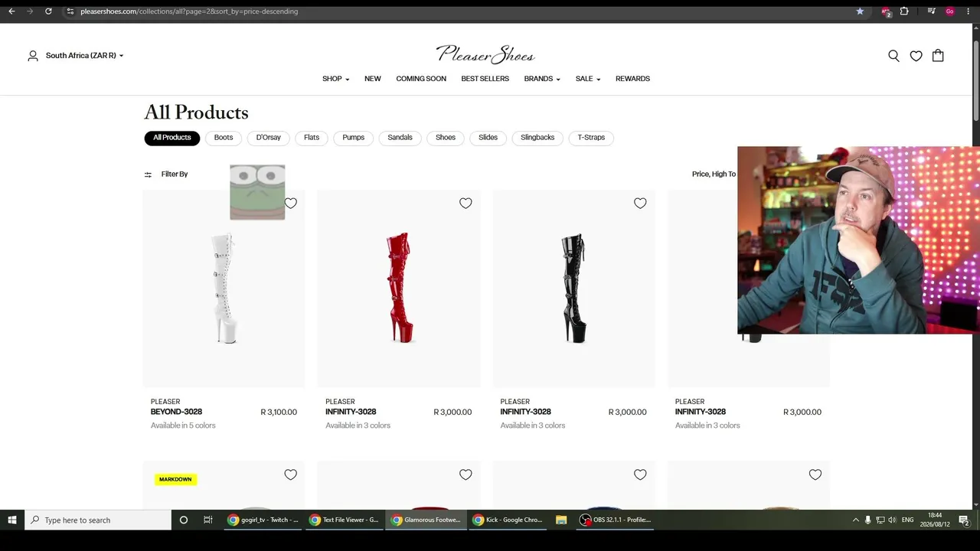Open Cortana circle on the taskbar

(184, 520)
